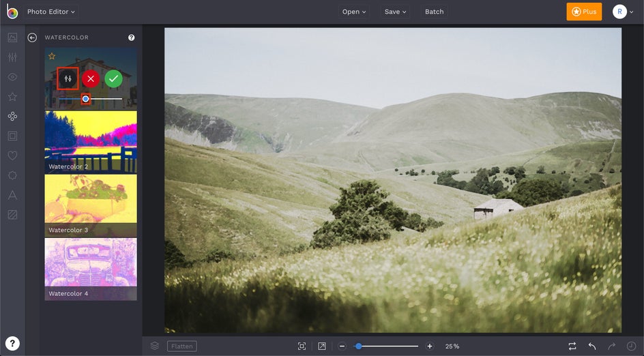644x356 pixels.
Task: Open the Open menu
Action: point(354,12)
